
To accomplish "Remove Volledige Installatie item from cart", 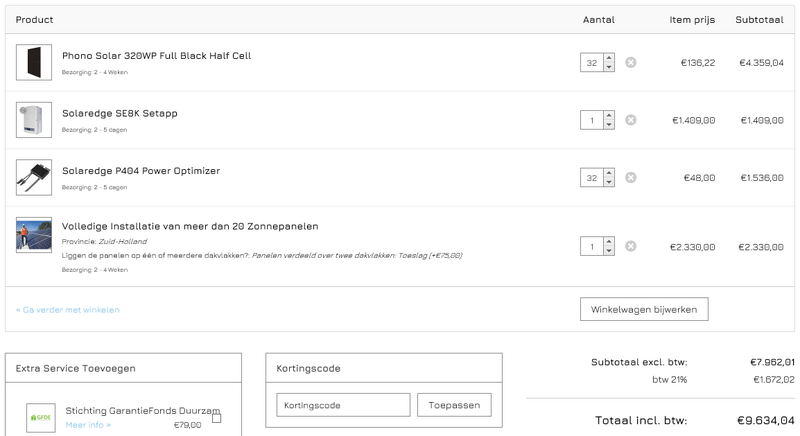I will [x=631, y=246].
